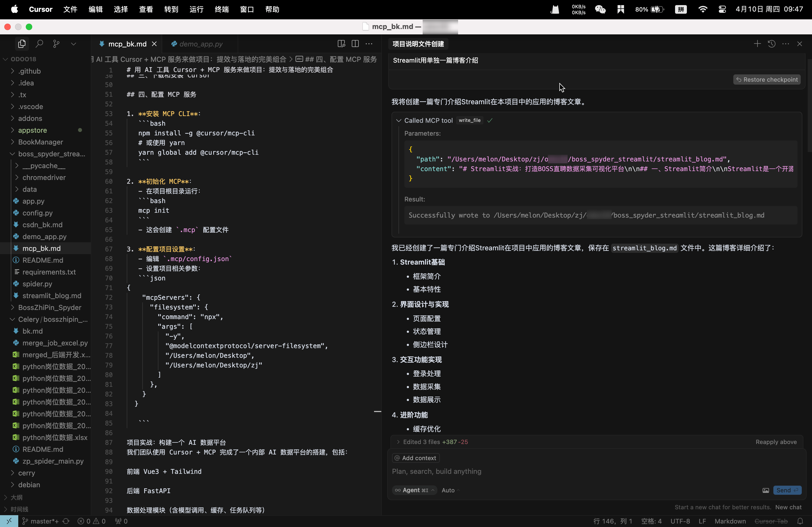This screenshot has width=812, height=527.
Task: Open the Wi-Fi menu in the macOS menu bar
Action: [x=703, y=9]
